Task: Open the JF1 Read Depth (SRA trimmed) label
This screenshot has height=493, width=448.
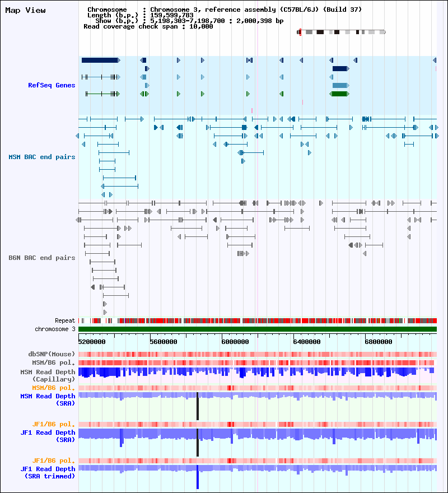Action: click(x=48, y=473)
